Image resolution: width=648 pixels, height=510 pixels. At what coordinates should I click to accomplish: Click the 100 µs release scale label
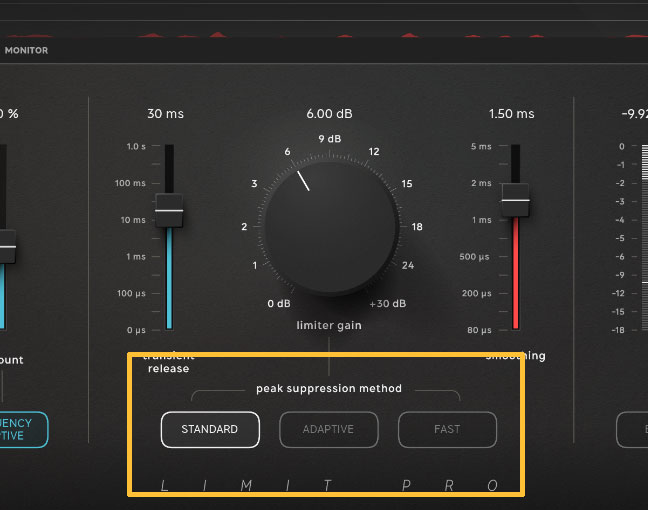[131, 293]
